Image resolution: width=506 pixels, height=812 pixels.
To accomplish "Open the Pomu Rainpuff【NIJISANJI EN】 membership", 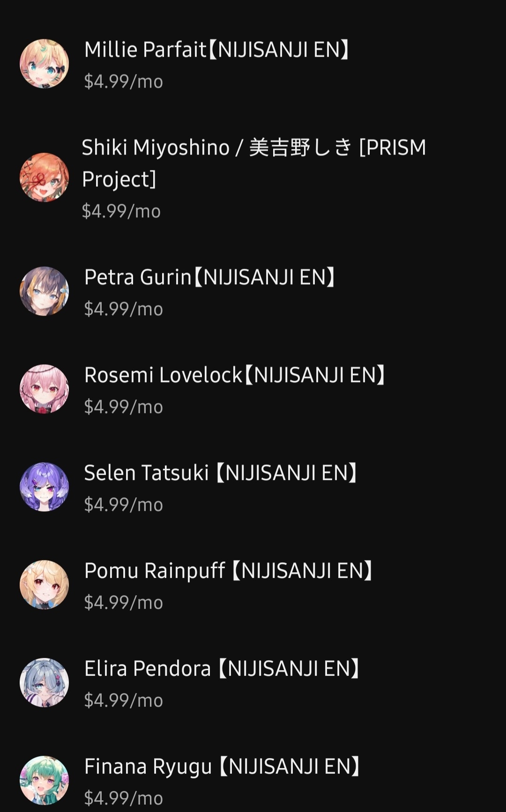I will 253,585.
